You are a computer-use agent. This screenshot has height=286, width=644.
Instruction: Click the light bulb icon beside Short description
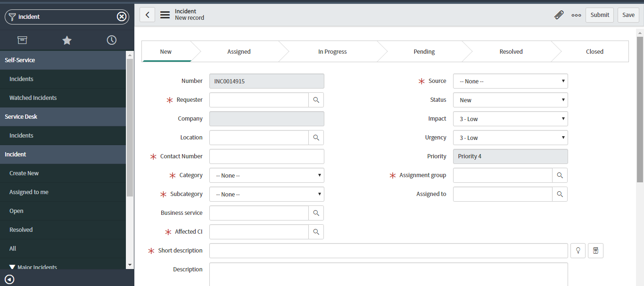click(x=578, y=251)
